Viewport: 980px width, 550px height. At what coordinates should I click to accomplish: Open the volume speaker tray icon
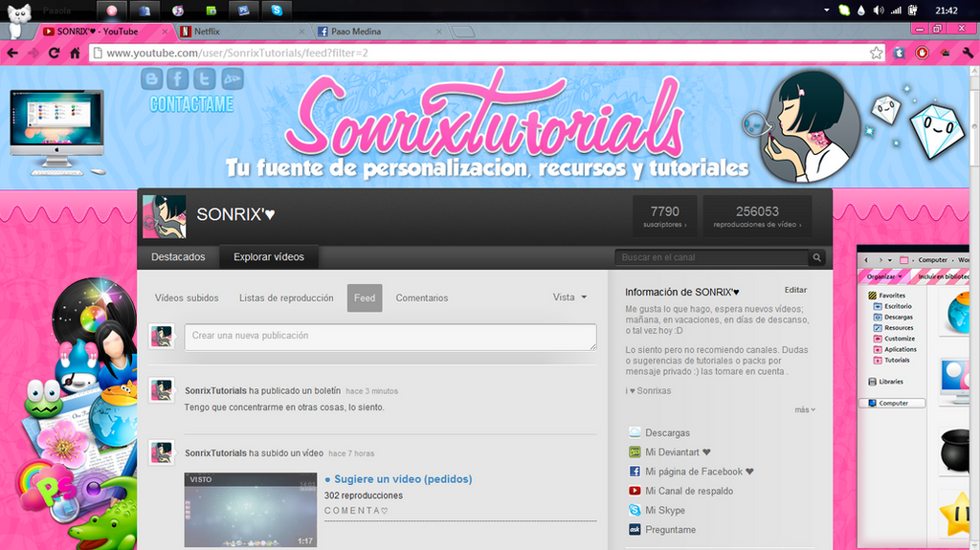pyautogui.click(x=879, y=10)
